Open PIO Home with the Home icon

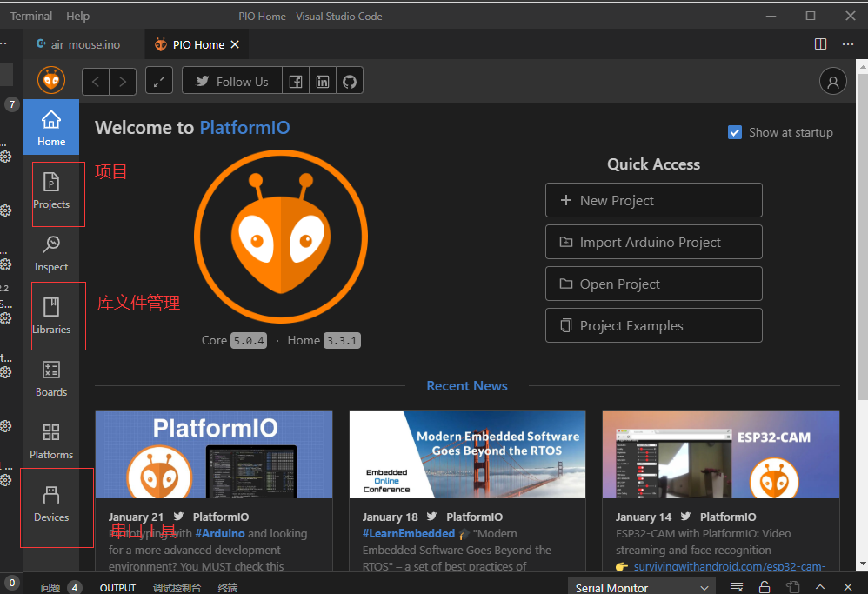point(50,127)
